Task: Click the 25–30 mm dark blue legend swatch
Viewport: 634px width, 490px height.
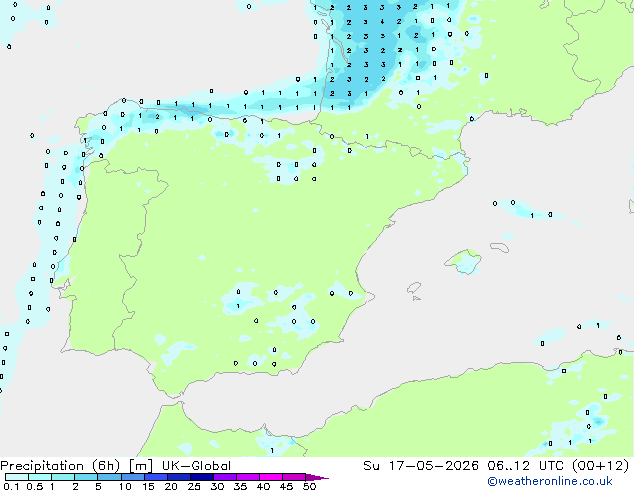Action: pyautogui.click(x=202, y=477)
